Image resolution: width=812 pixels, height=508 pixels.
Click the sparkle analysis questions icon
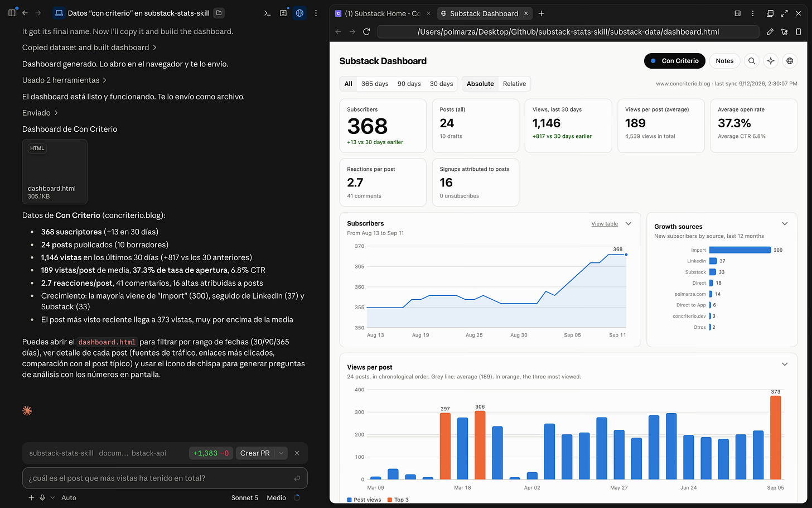[771, 61]
